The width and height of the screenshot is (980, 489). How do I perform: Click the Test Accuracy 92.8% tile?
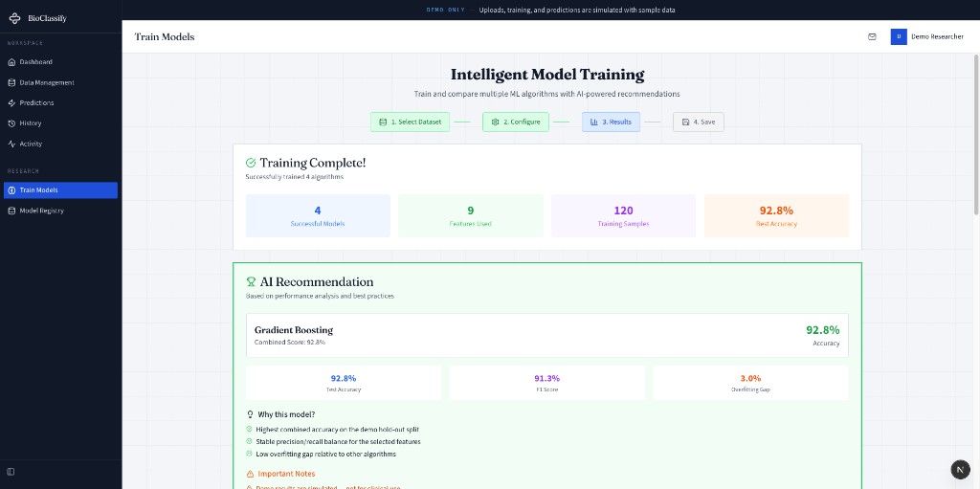pyautogui.click(x=344, y=383)
